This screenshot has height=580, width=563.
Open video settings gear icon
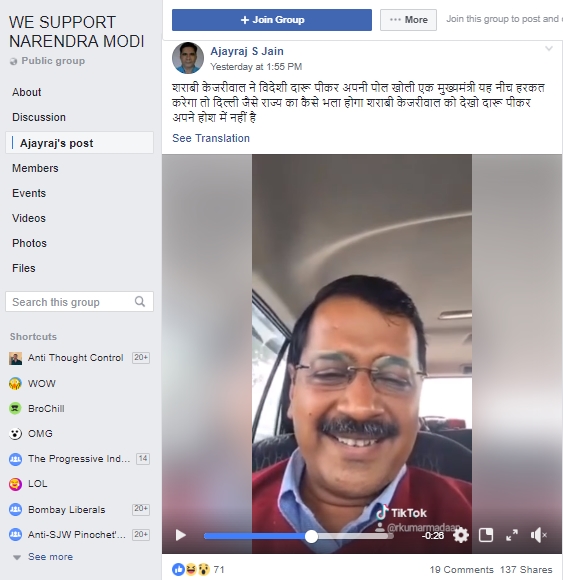(x=461, y=535)
